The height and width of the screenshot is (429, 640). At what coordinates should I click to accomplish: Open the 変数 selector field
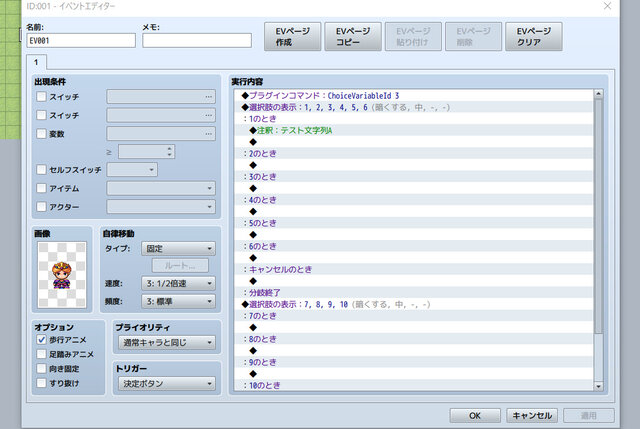[x=161, y=133]
